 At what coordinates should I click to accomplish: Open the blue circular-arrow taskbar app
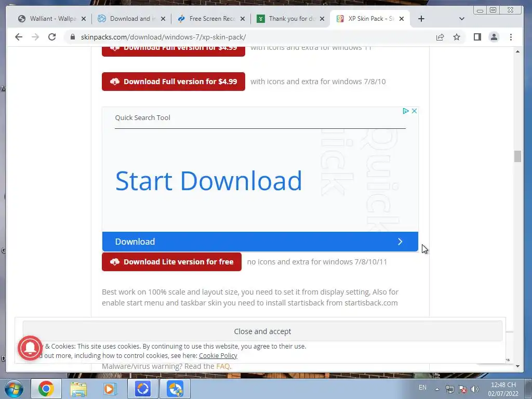(x=143, y=389)
